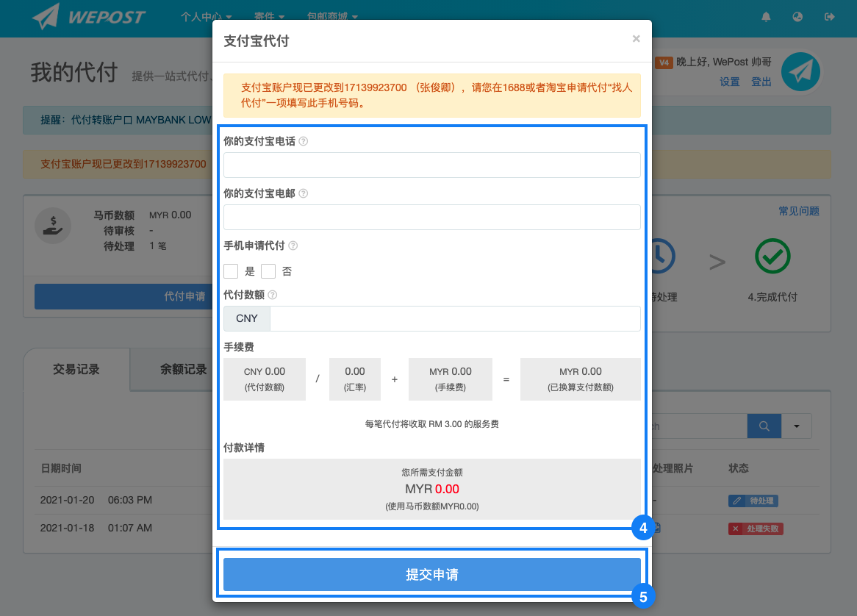Viewport: 857px width, 616px height.
Task: Switch to the 交易记录 tab
Action: pyautogui.click(x=76, y=370)
